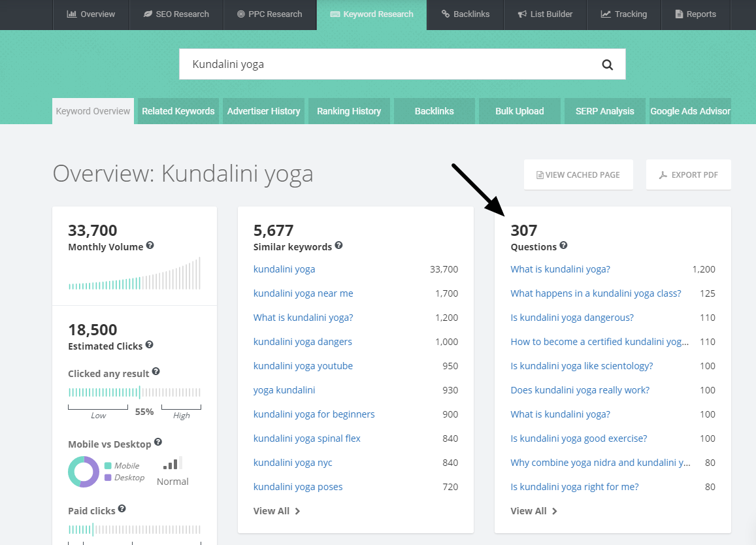Open 'yoga kundalini' keyword link
This screenshot has width=756, height=545.
click(284, 389)
